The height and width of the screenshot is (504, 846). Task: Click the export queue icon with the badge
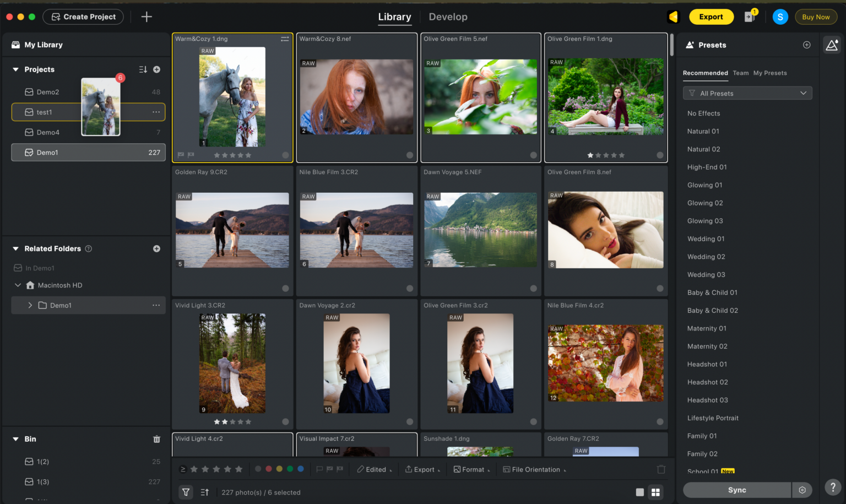click(x=750, y=17)
